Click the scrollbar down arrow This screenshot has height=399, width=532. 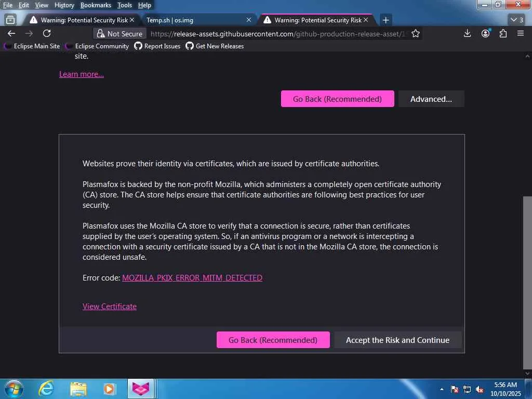tap(527, 374)
